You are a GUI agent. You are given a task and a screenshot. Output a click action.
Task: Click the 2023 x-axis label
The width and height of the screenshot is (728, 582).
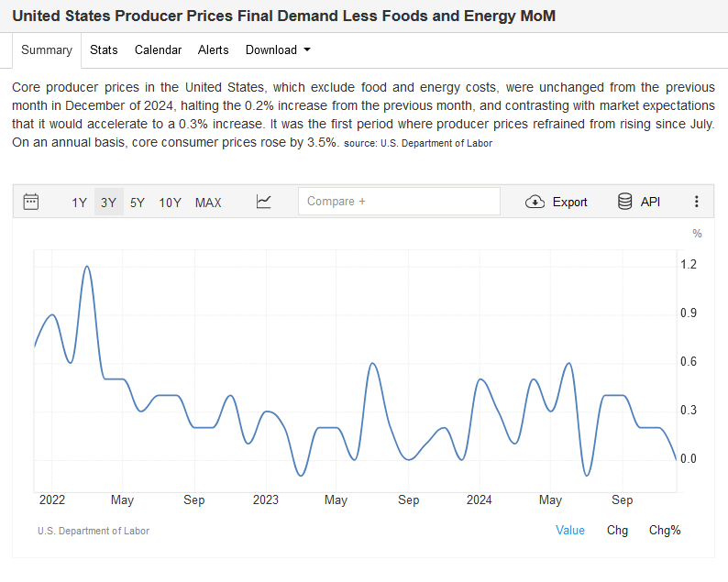pyautogui.click(x=266, y=500)
